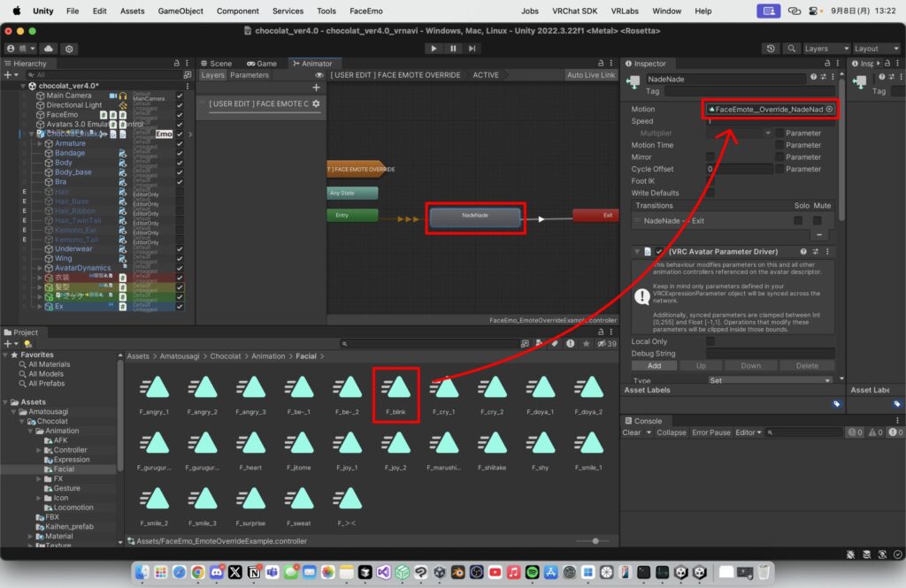Click the plus icon to add Animator layer
This screenshot has height=588, width=906.
(x=316, y=88)
